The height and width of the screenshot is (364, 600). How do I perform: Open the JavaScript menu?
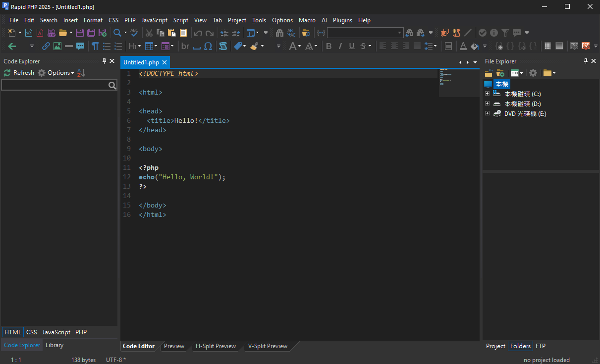[154, 20]
